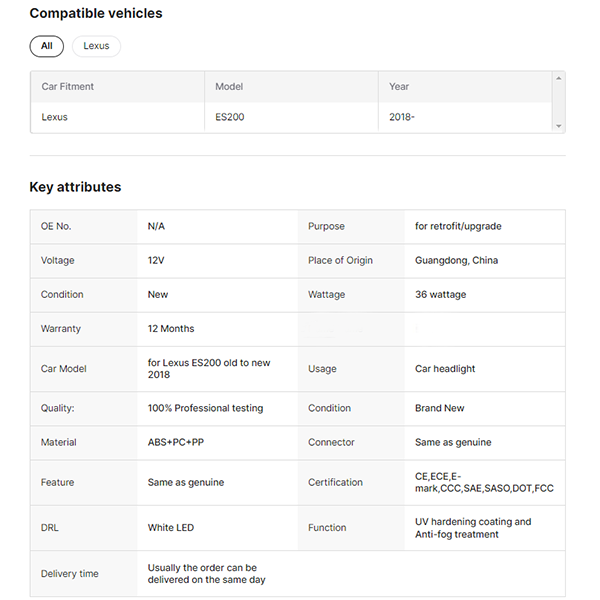Click the Car Fitment column header
The width and height of the screenshot is (600, 600).
(x=68, y=87)
